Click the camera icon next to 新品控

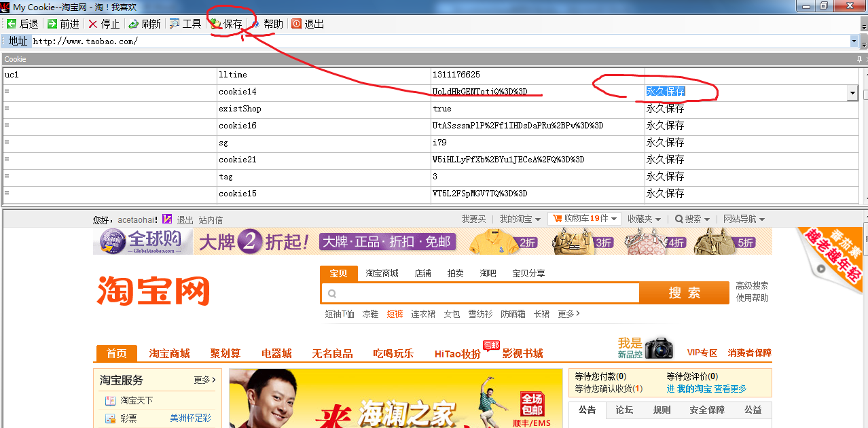click(659, 347)
